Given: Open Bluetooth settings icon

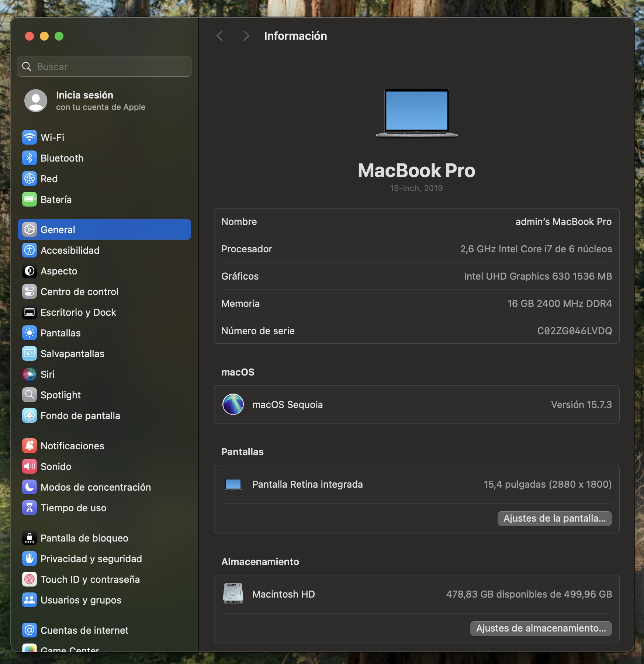Looking at the screenshot, I should coord(30,158).
